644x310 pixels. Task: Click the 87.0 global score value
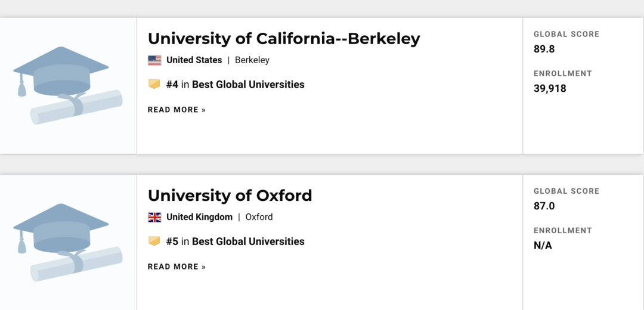(544, 206)
